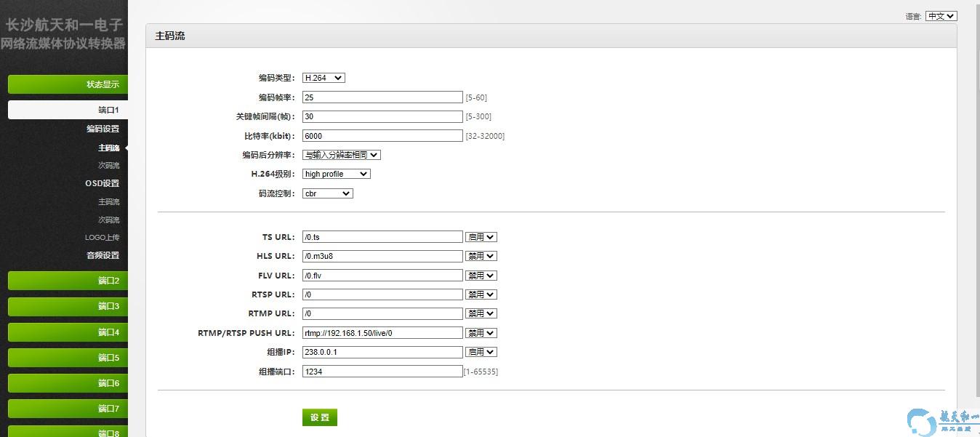Image resolution: width=980 pixels, height=437 pixels.
Task: Click the 组播端口 input field
Action: (x=382, y=372)
